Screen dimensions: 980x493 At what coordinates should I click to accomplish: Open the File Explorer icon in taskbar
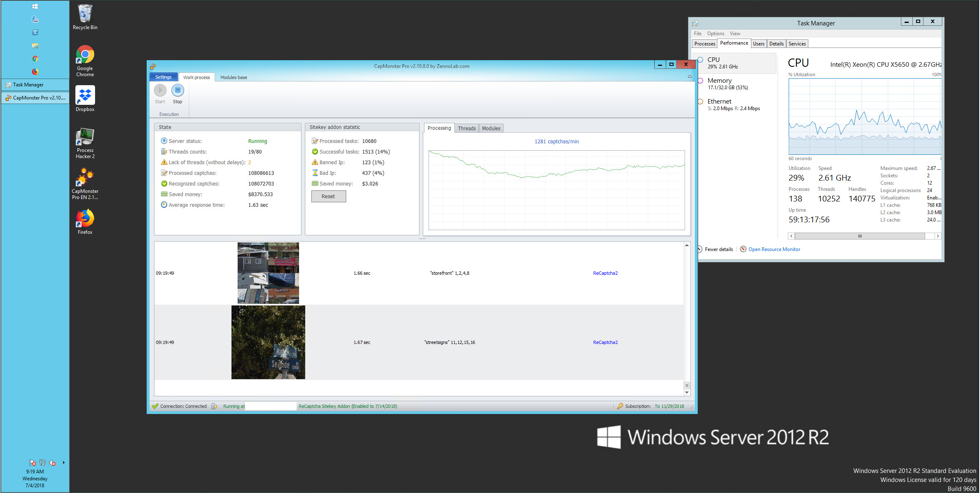pyautogui.click(x=35, y=45)
